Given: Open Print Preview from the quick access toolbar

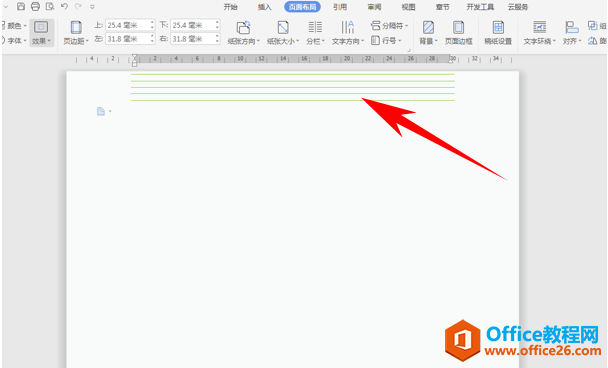Looking at the screenshot, I should (50, 6).
